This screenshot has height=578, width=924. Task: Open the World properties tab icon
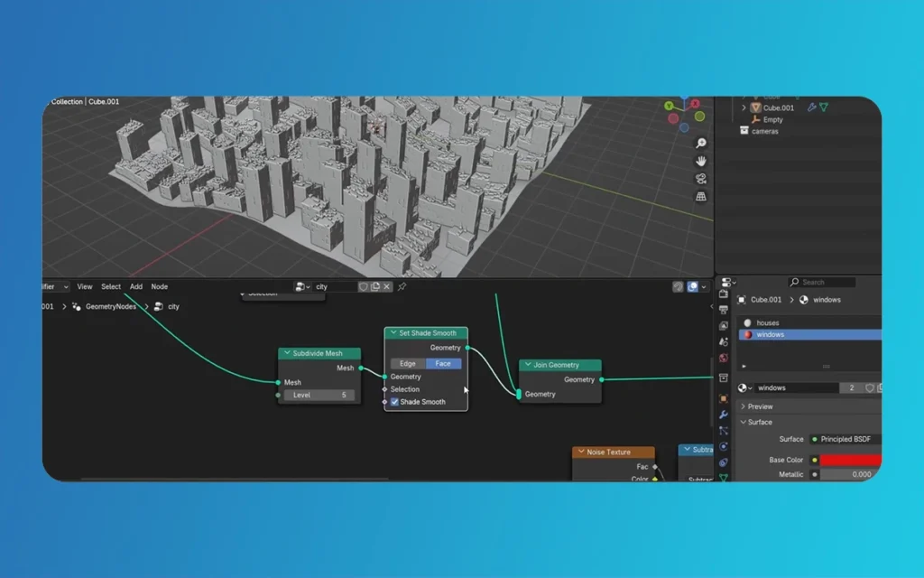[x=724, y=358]
